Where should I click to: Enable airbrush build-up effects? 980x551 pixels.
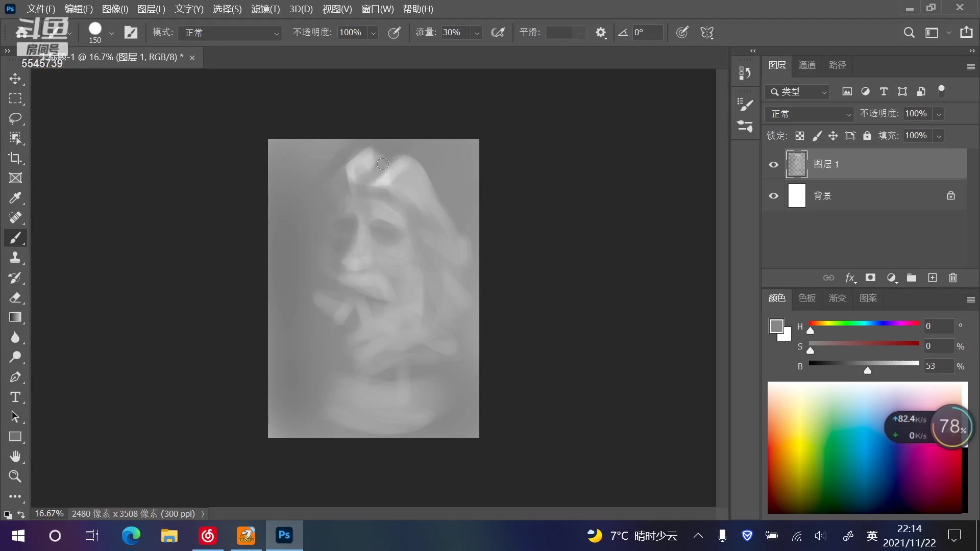[x=498, y=33]
